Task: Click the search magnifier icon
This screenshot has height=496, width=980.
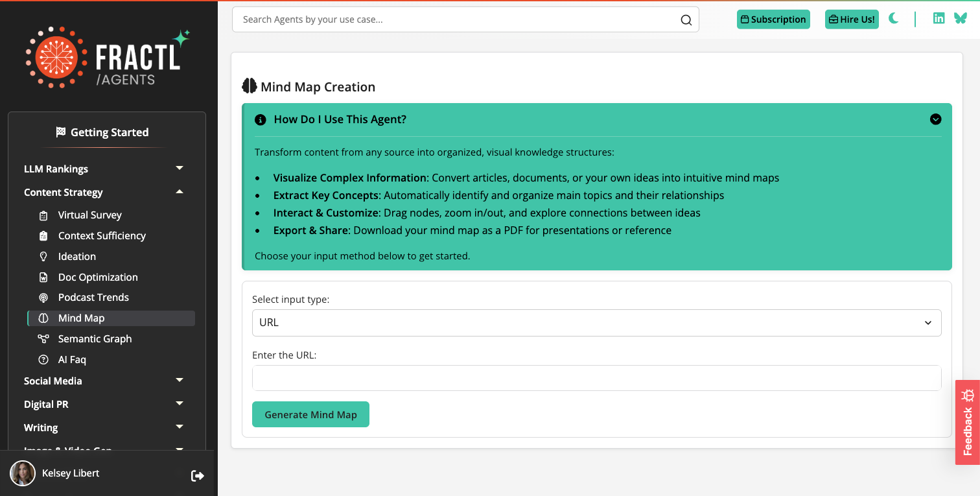Action: 686,19
